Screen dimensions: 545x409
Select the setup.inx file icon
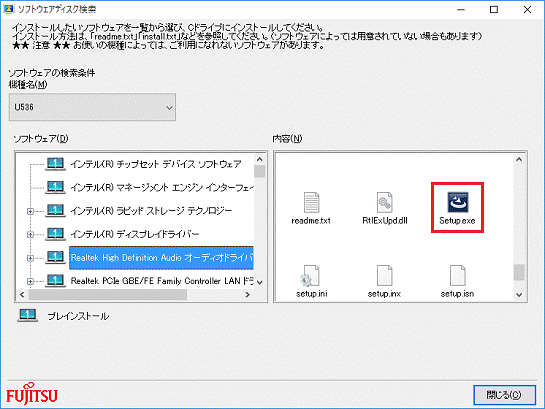click(x=384, y=276)
